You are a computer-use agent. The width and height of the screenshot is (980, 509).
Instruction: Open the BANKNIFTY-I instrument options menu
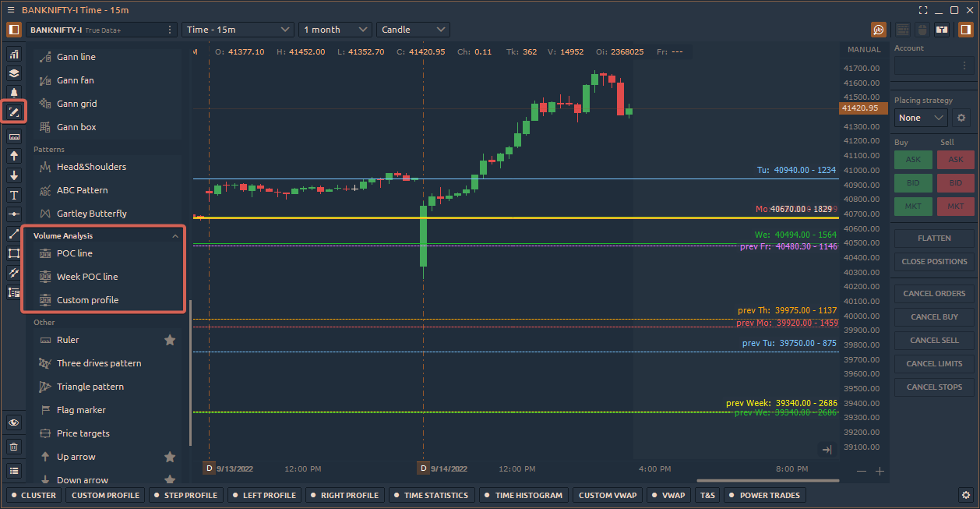pyautogui.click(x=169, y=29)
